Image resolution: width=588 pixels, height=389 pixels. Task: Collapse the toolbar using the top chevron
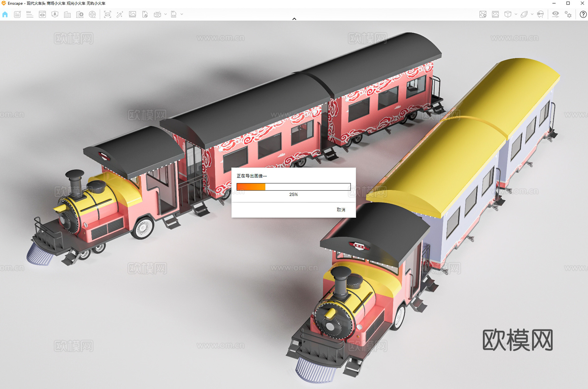(x=294, y=19)
